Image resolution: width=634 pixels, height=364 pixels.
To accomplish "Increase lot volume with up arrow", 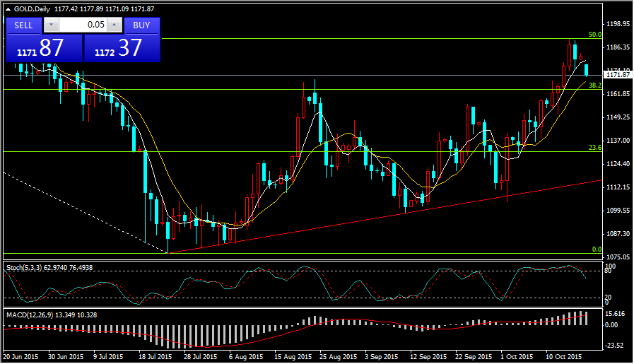I will click(x=115, y=25).
